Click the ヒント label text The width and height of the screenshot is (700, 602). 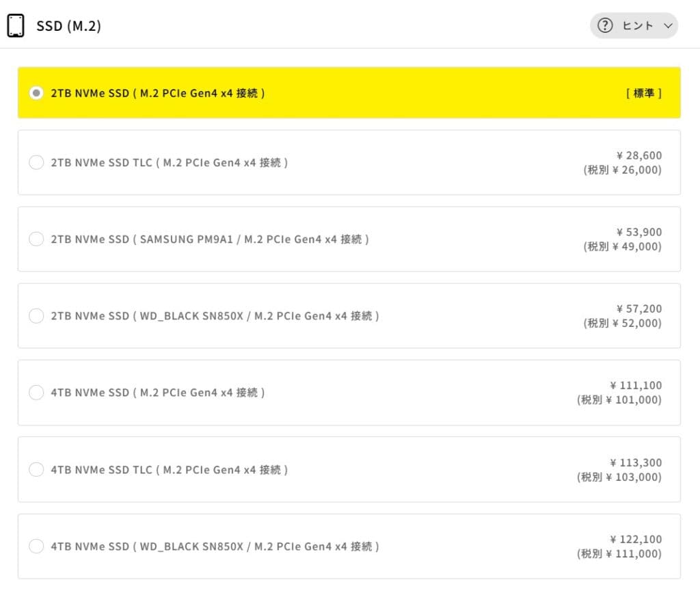coord(637,26)
